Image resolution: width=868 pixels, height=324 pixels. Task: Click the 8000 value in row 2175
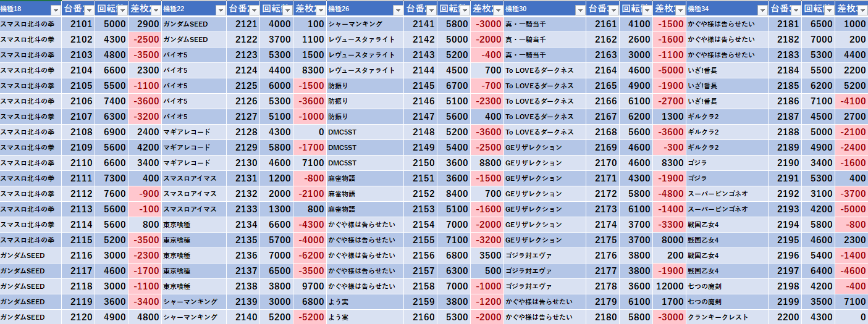(x=669, y=240)
